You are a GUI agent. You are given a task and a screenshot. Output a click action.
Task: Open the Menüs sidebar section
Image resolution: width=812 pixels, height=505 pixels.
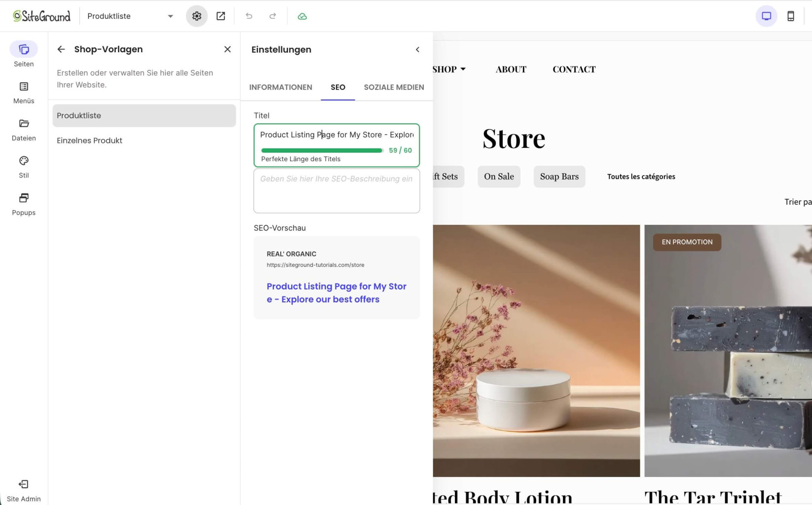click(24, 93)
